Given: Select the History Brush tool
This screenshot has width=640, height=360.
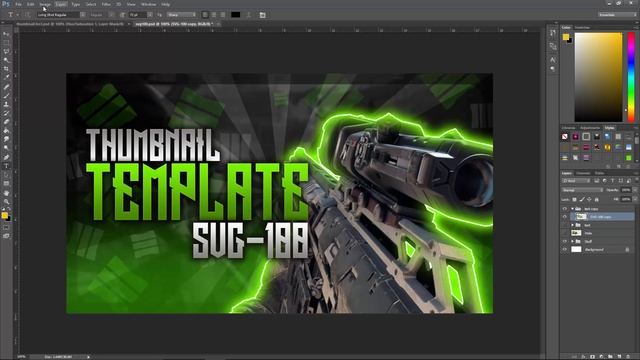Looking at the screenshot, I should 6,113.
